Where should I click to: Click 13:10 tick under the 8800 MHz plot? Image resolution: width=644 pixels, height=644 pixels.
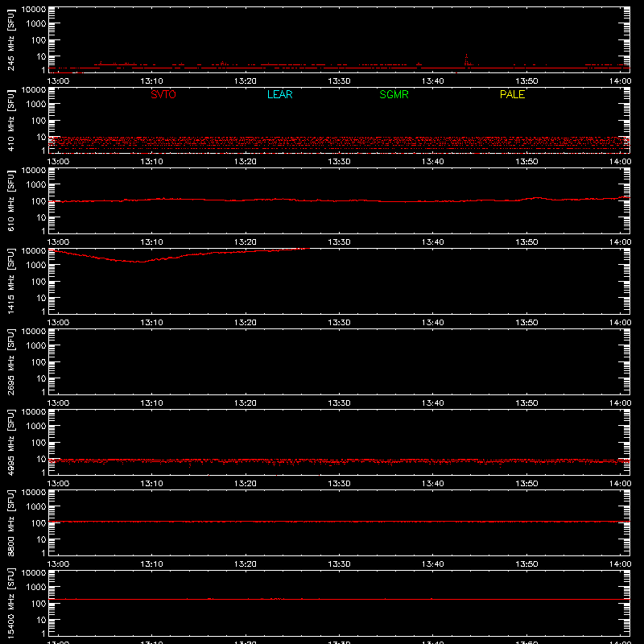click(x=151, y=564)
